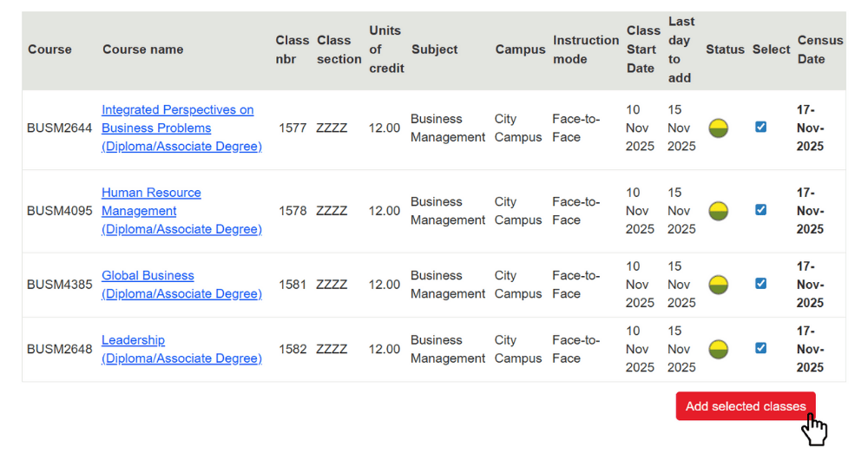Open the Global Business course link
Viewport: 868px width, 460px height.
148,275
